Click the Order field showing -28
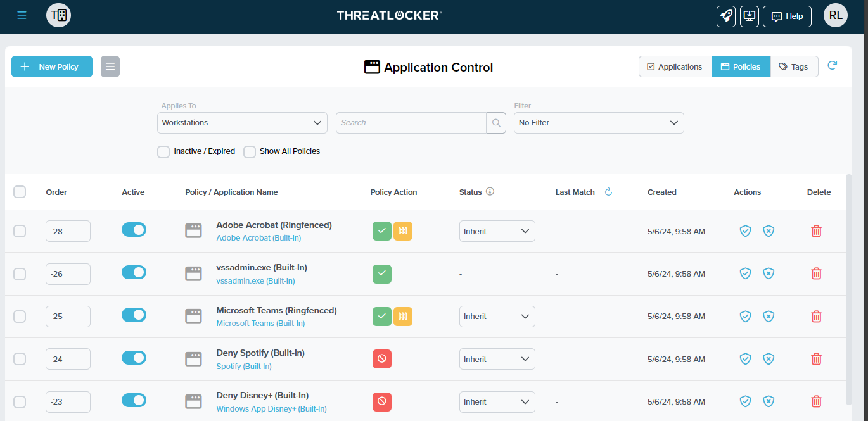 (68, 231)
